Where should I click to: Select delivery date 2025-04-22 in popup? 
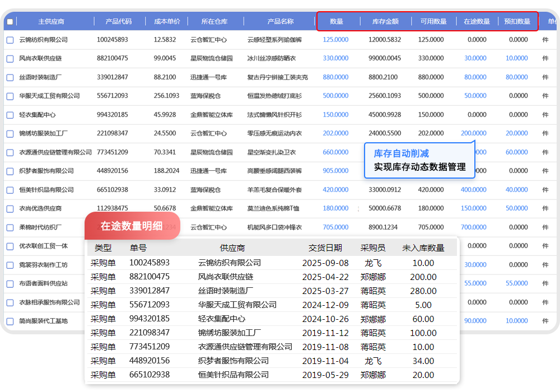pos(325,277)
